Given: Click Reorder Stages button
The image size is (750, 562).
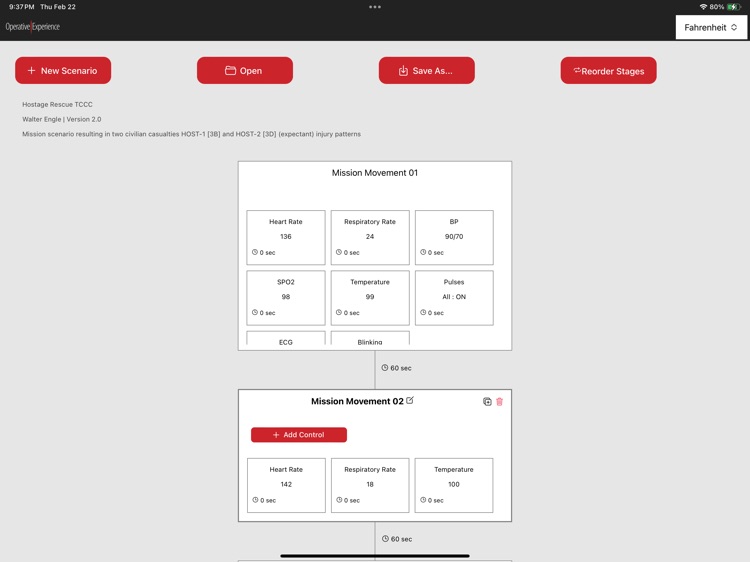Looking at the screenshot, I should [x=608, y=70].
